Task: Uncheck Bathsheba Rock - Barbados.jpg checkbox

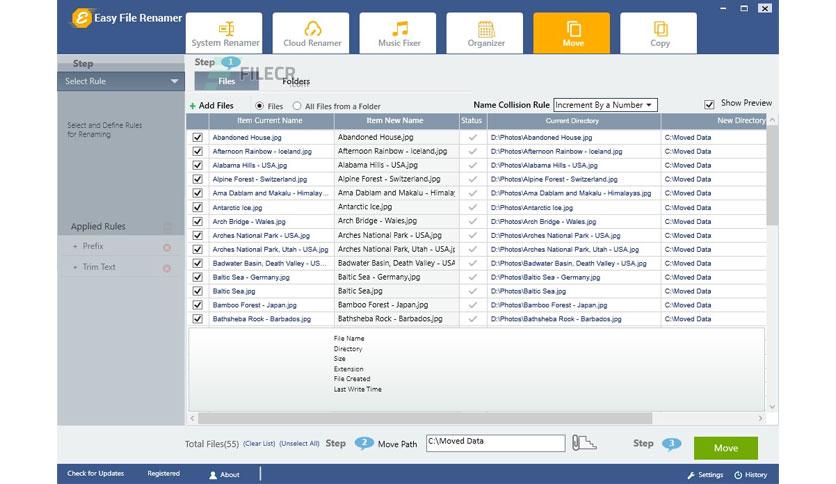Action: [198, 319]
